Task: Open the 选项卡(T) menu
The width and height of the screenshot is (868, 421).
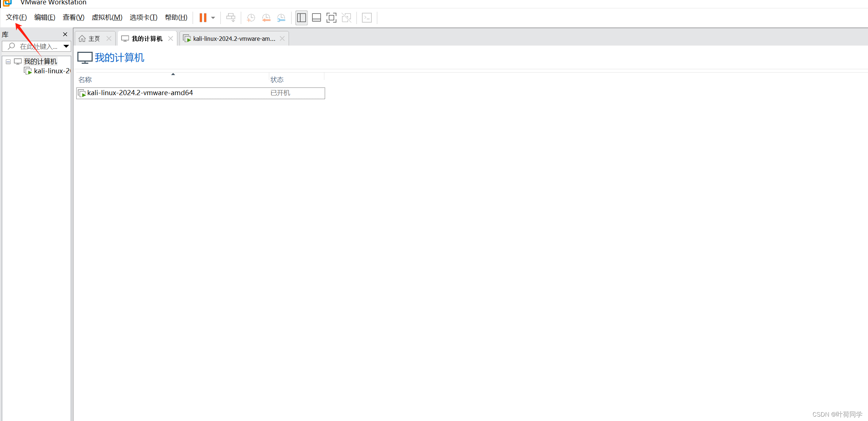Action: tap(143, 17)
